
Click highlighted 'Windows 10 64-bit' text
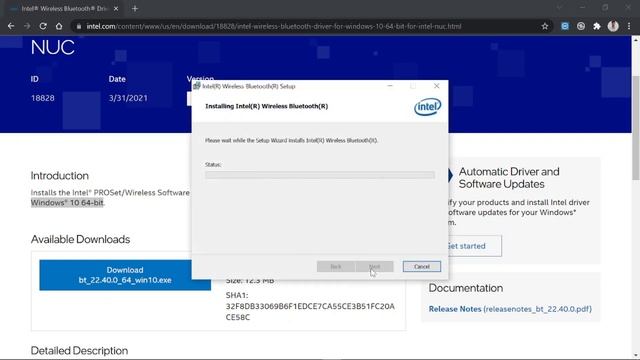click(x=67, y=202)
